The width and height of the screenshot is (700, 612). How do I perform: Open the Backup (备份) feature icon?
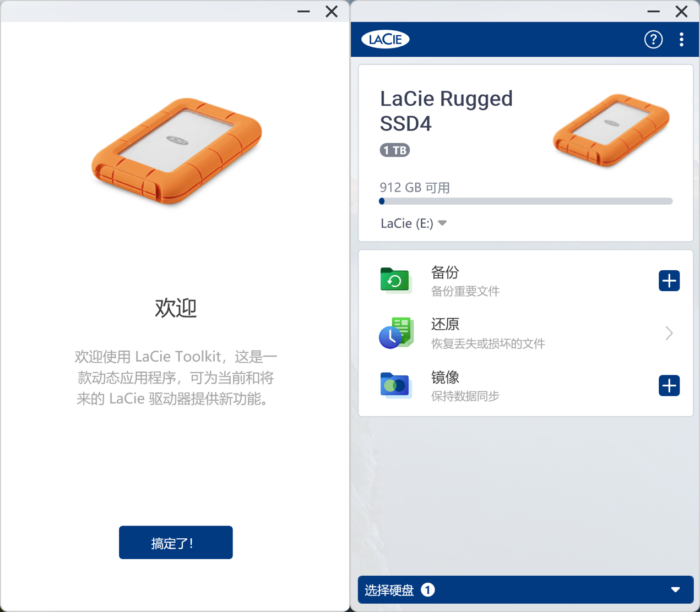(x=395, y=281)
